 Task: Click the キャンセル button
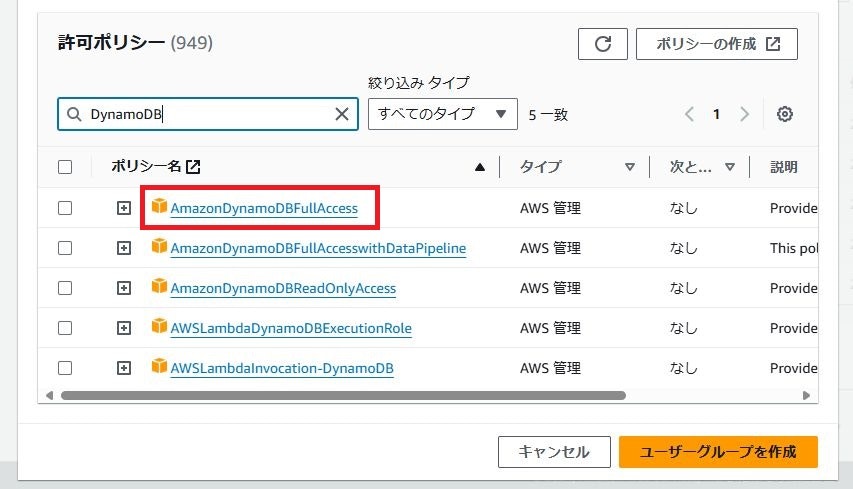click(x=554, y=451)
